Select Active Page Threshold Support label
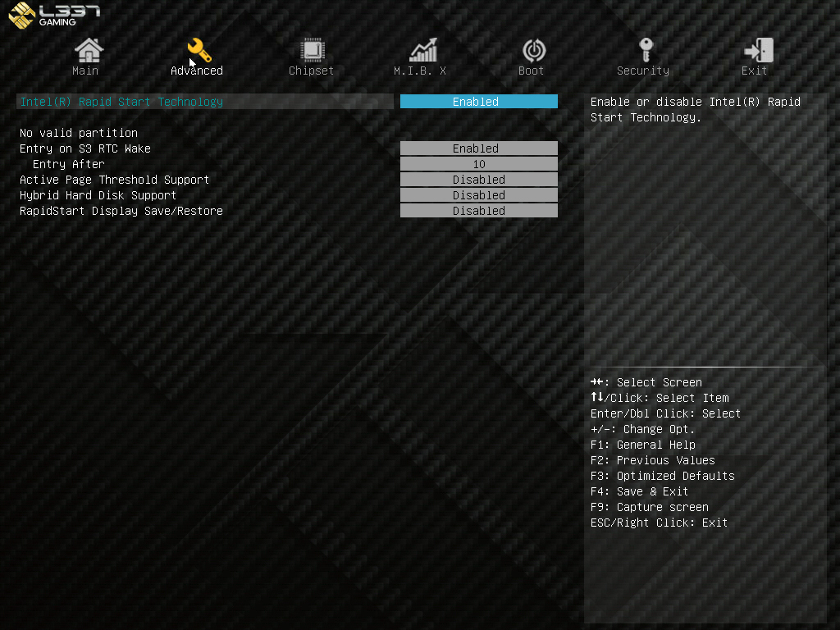This screenshot has width=840, height=630. [x=114, y=180]
